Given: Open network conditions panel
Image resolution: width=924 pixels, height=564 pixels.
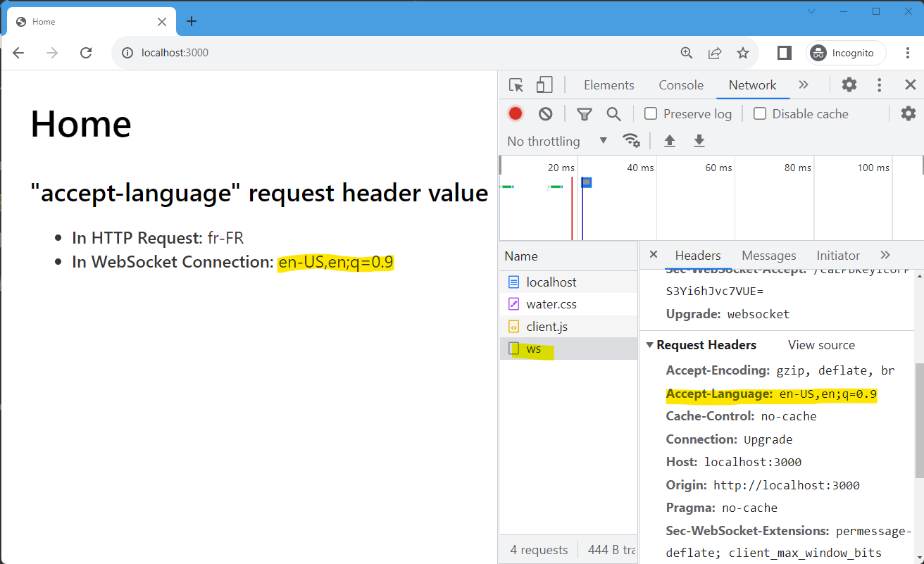Looking at the screenshot, I should [x=632, y=141].
